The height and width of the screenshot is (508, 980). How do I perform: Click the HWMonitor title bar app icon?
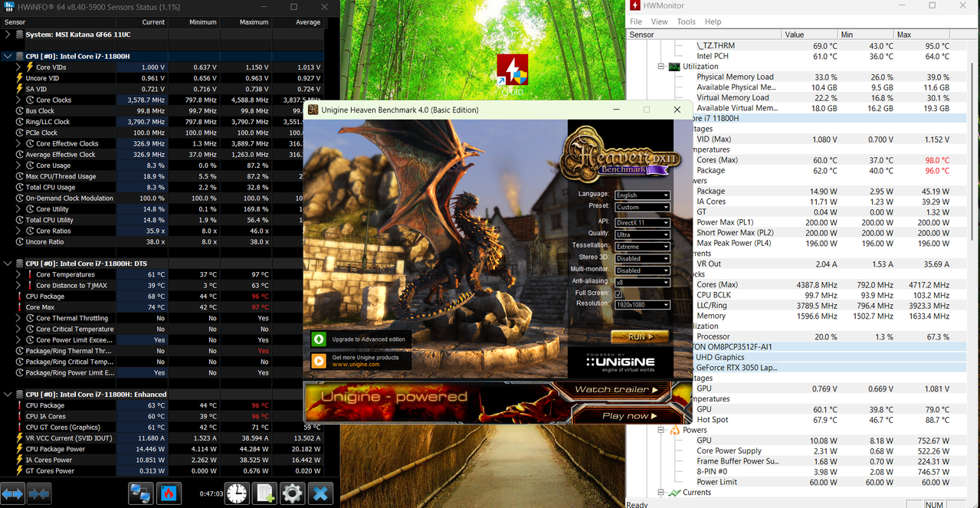[635, 5]
